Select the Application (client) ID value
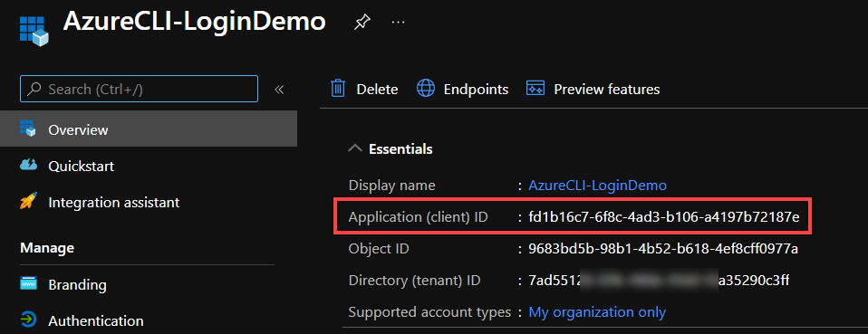This screenshot has height=334, width=868. tap(664, 216)
